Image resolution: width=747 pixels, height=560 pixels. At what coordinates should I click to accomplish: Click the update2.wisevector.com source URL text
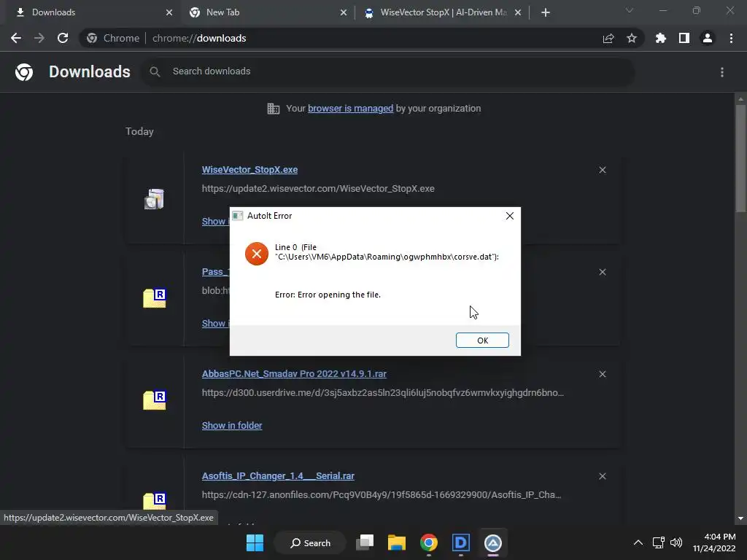318,189
